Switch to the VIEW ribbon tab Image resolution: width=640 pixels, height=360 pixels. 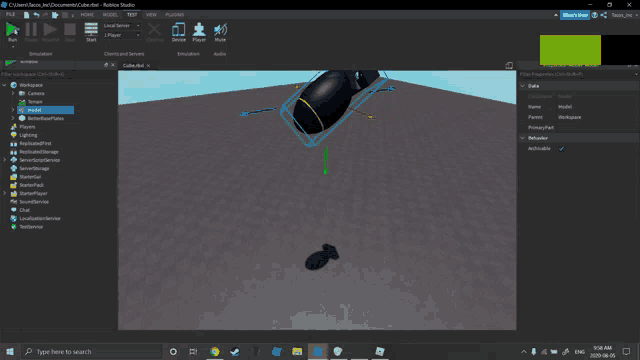tap(151, 15)
